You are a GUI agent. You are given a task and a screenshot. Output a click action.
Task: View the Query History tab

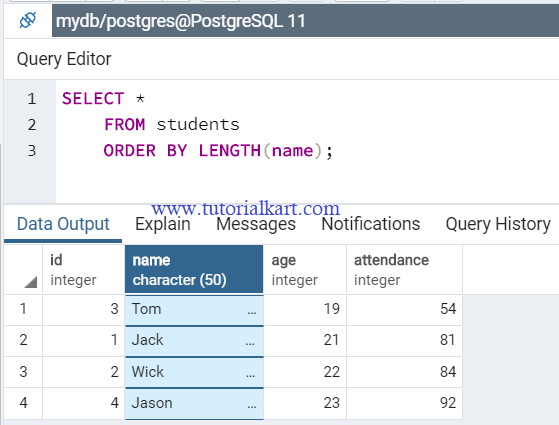pos(498,224)
